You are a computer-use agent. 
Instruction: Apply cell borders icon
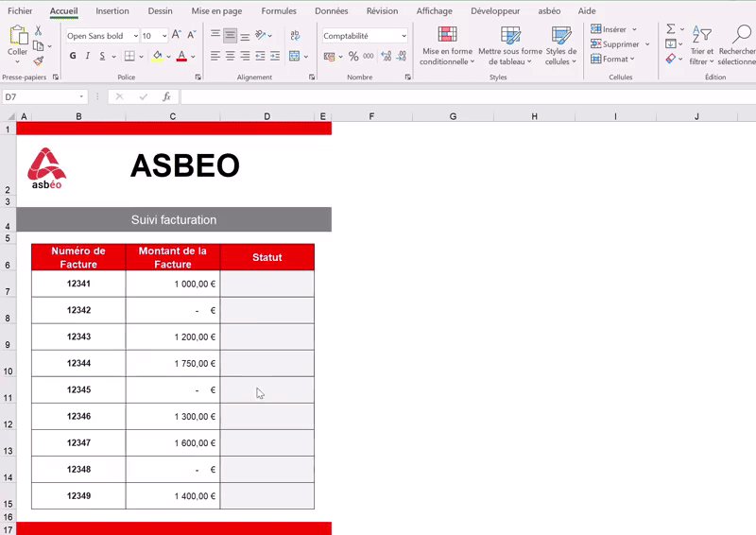tap(129, 56)
